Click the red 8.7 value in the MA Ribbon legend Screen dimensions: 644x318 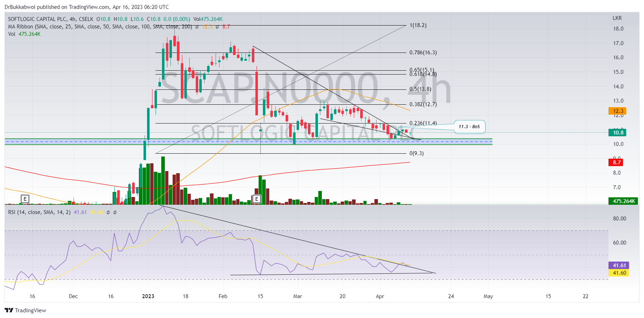226,27
